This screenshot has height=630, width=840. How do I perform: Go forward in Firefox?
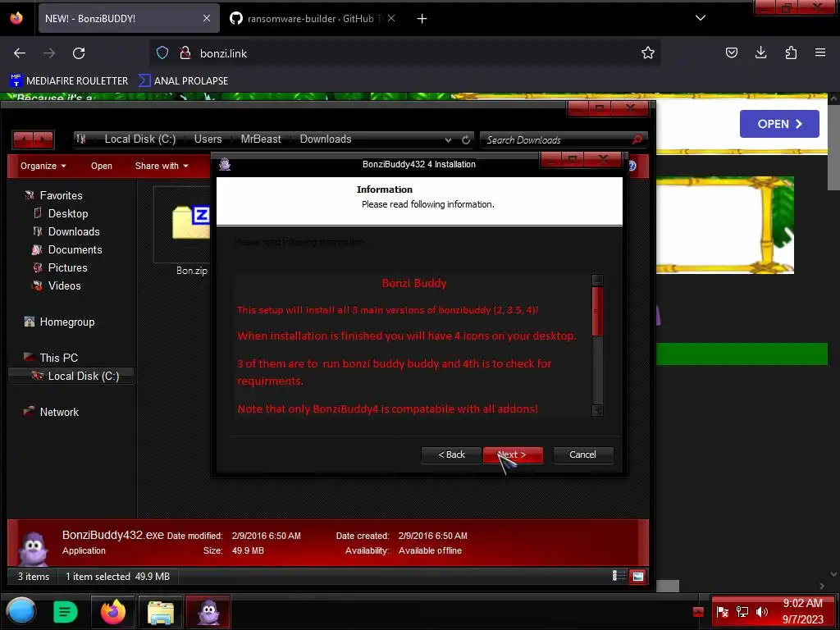tap(49, 53)
